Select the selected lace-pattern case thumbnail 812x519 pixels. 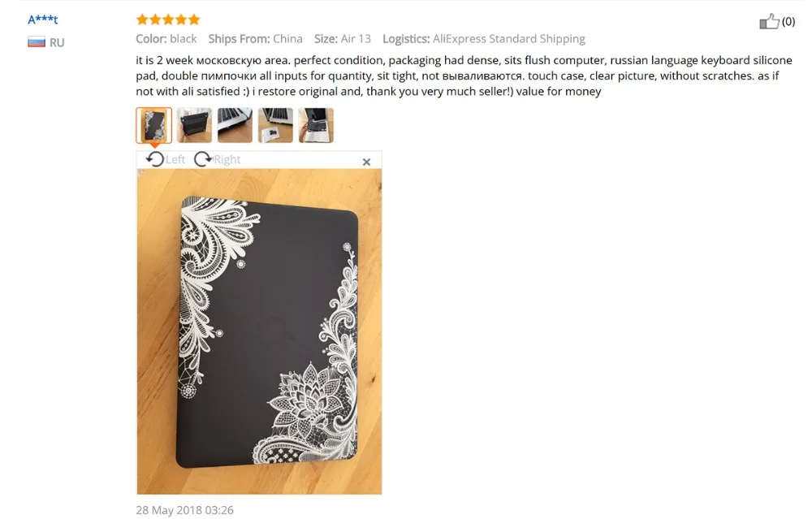click(x=153, y=125)
